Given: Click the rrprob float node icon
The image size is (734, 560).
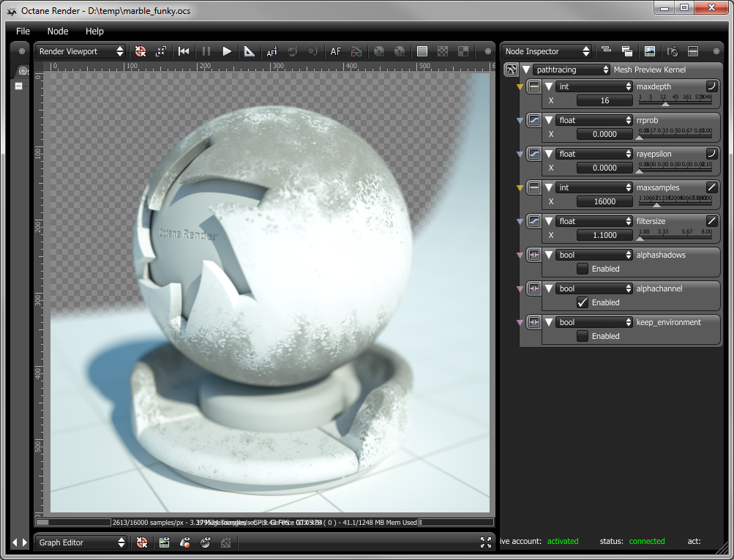Looking at the screenshot, I should click(534, 120).
